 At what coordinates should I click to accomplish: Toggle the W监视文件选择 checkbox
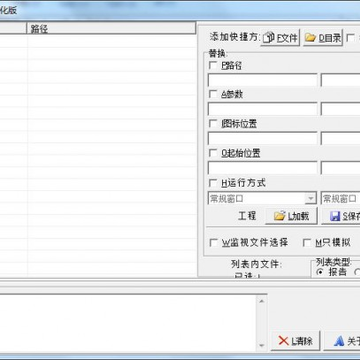pyautogui.click(x=213, y=243)
